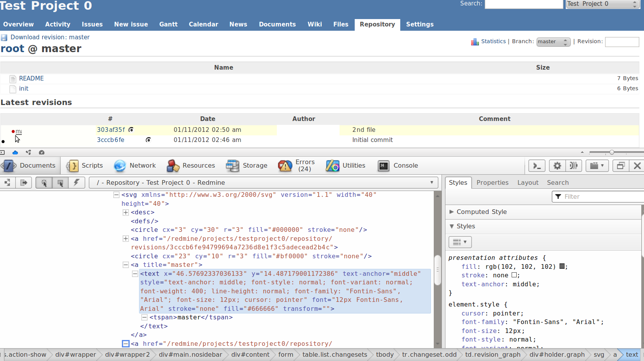Download revision master link
Viewport: 644px width, 361px height.
coord(50,37)
